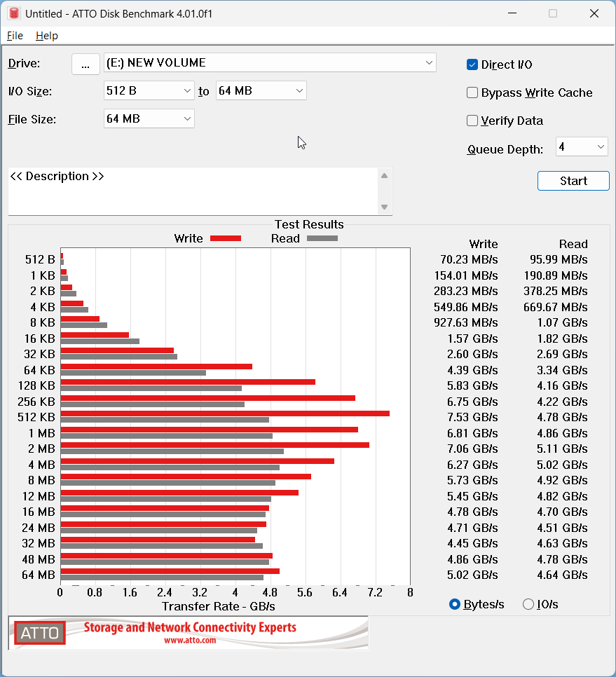The width and height of the screenshot is (616, 677).
Task: Select the IO/s radio button
Action: [x=528, y=604]
